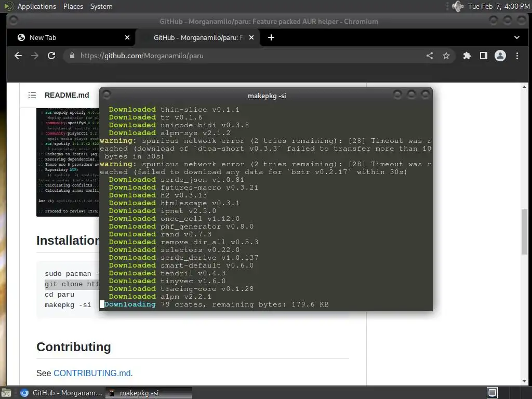The image size is (532, 399).
Task: Click the workspace switcher icon
Action: point(493,393)
